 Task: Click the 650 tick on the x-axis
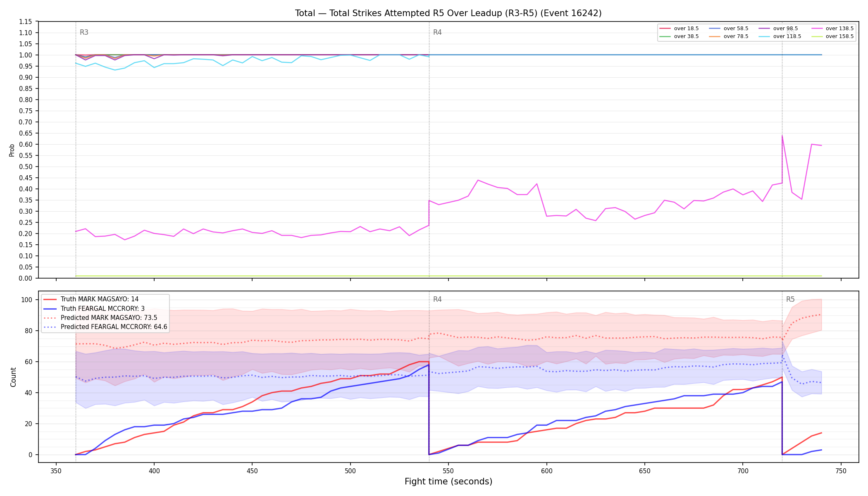(x=645, y=471)
